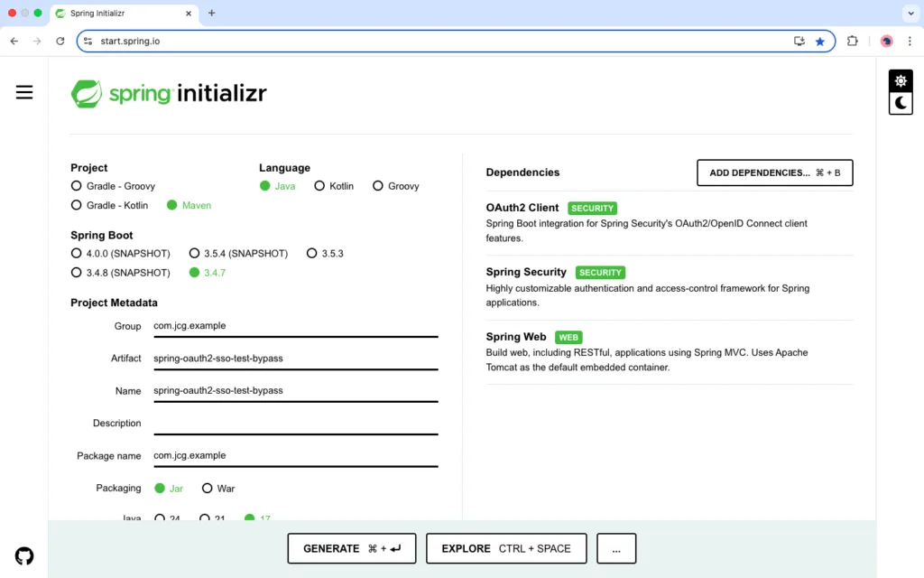Screen dimensions: 924x578
Task: Open the Chrome three-dot menu
Action: [910, 42]
